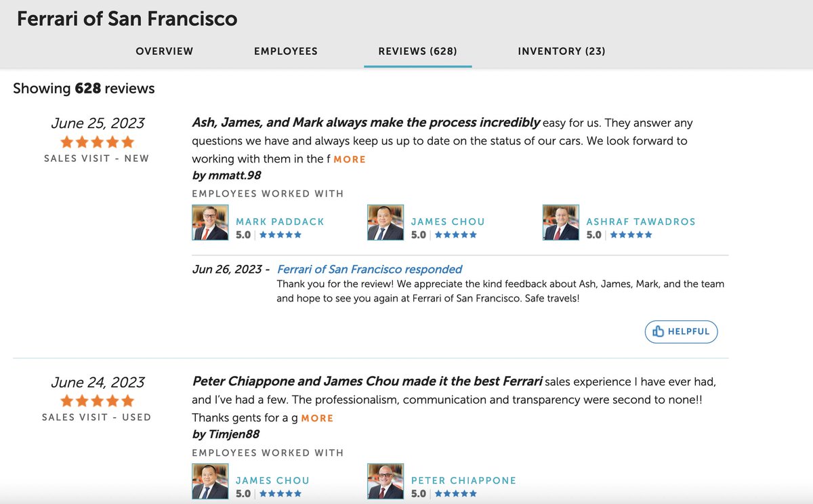
Task: Open Peter Chiappone's employee profile link
Action: click(463, 480)
